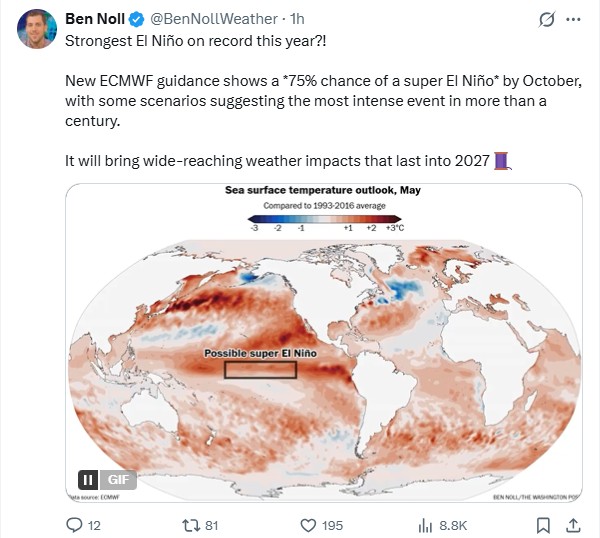Click the temperature color scale legend
Screen dimensions: 600x538
tap(325, 218)
